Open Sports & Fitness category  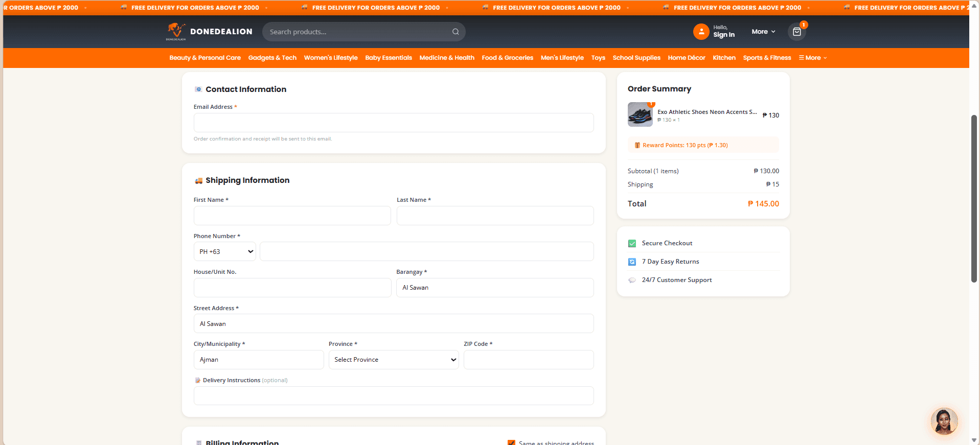(x=767, y=58)
